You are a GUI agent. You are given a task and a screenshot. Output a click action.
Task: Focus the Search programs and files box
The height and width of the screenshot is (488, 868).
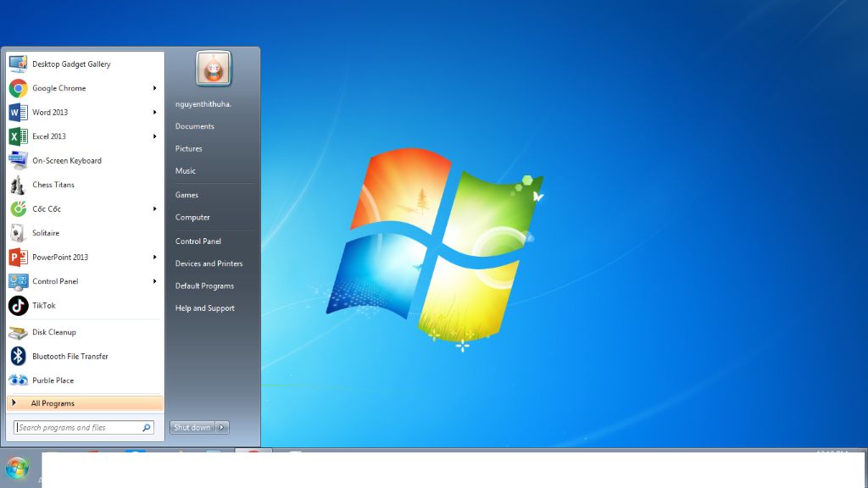click(x=84, y=427)
